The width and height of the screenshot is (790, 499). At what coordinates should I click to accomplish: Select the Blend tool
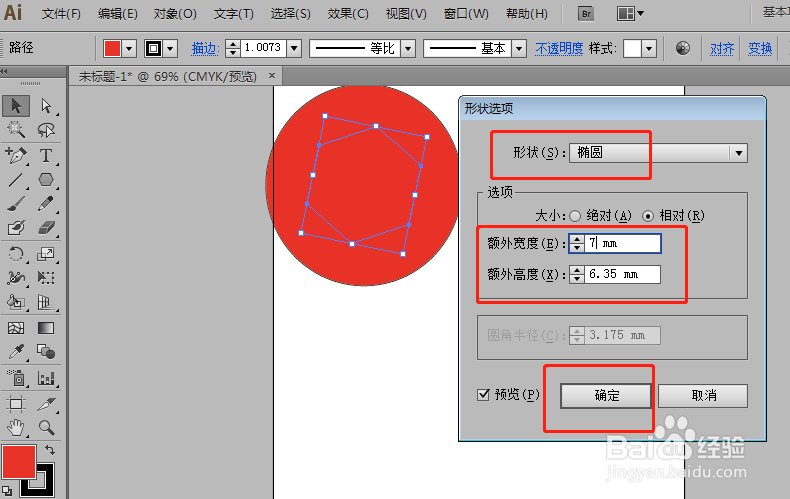tap(46, 352)
